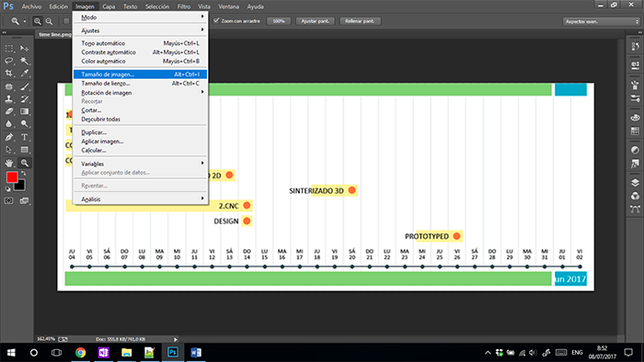Toggle Quick Mask mode icon
The height and width of the screenshot is (362, 644).
(x=8, y=200)
